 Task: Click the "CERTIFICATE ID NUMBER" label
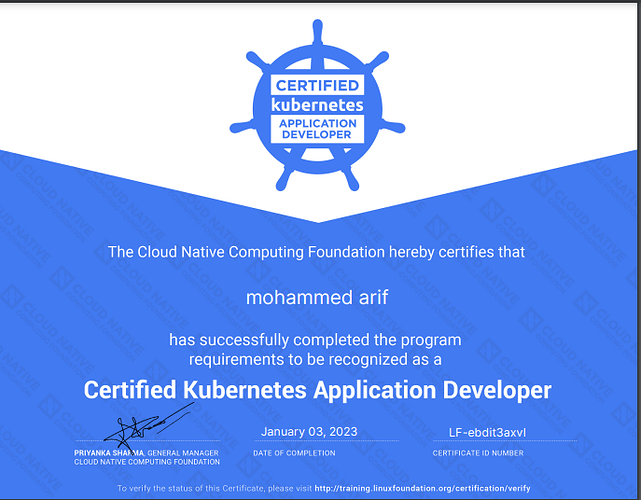pos(478,453)
